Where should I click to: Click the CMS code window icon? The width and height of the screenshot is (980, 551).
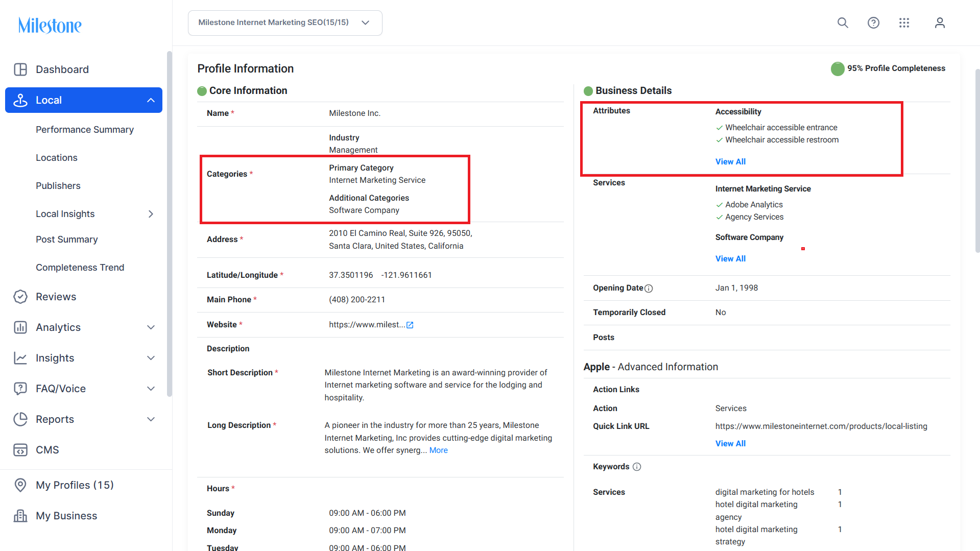20,450
